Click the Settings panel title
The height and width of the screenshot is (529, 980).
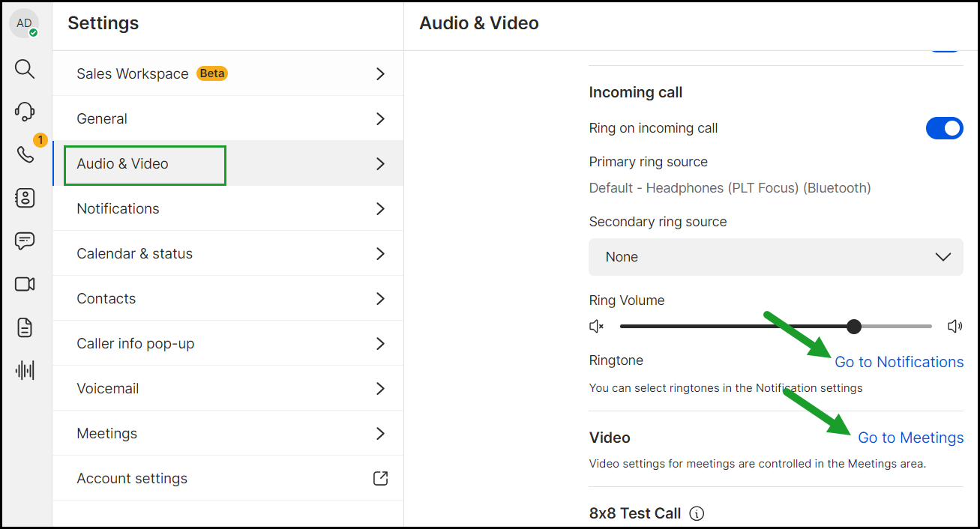(x=103, y=23)
